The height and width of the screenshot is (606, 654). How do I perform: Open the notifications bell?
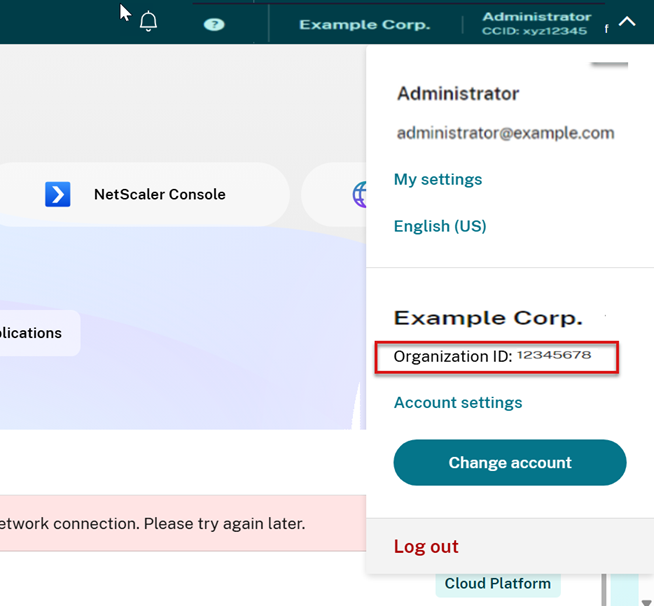pos(148,21)
